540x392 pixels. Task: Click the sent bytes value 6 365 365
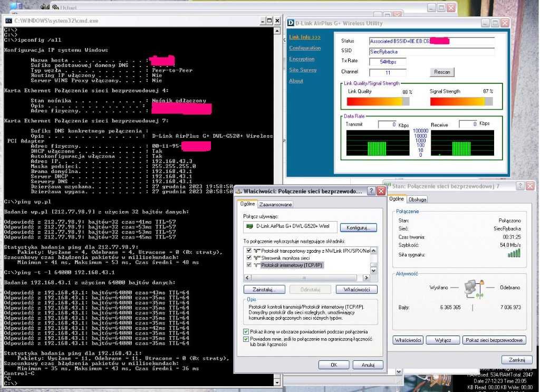(x=450, y=307)
